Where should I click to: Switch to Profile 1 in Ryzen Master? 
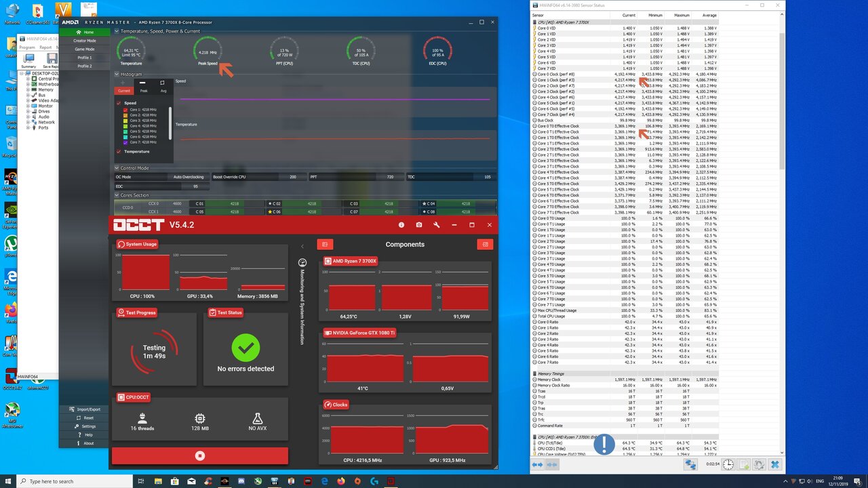tap(85, 58)
